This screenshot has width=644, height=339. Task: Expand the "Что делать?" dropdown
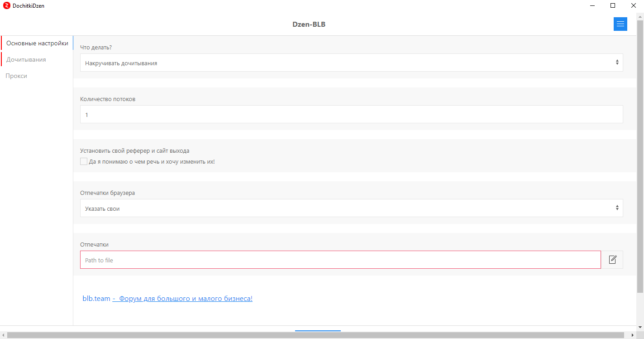351,63
